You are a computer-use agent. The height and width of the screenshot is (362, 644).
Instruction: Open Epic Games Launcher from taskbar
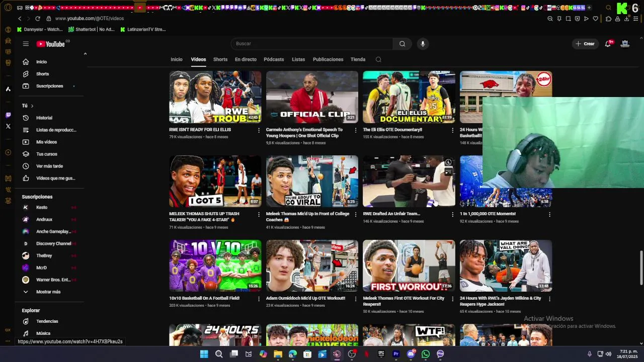click(381, 354)
